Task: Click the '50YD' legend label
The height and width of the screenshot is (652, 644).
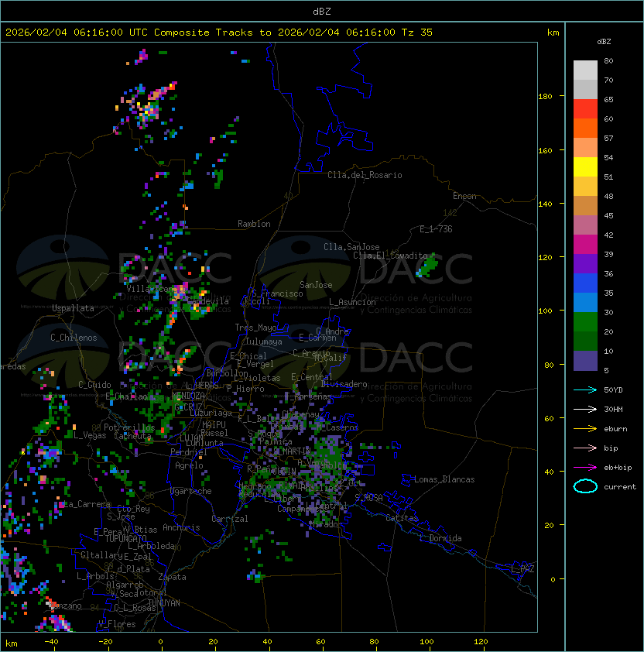Action: [x=613, y=389]
